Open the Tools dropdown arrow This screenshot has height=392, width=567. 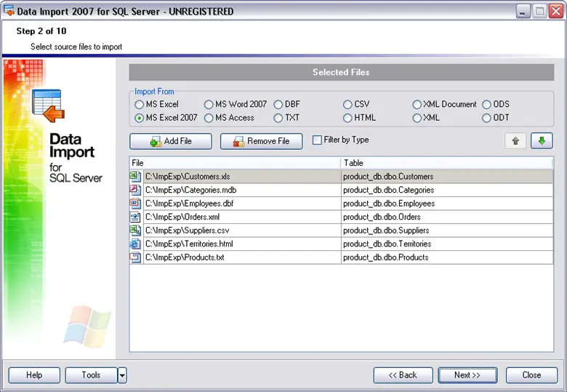click(x=122, y=375)
